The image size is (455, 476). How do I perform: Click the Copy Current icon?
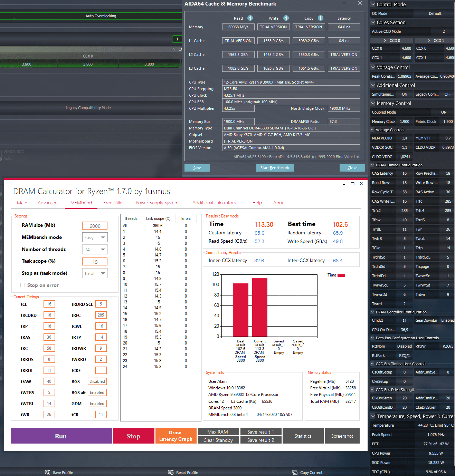tap(295, 472)
